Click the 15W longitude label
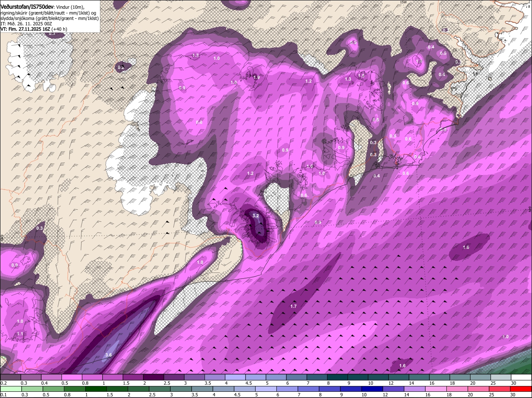 pos(403,2)
